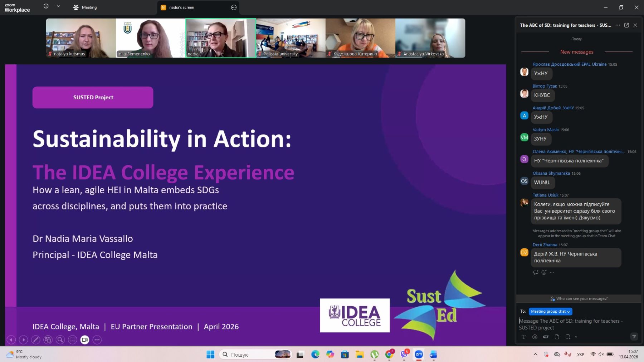The width and height of the screenshot is (644, 362).
Task: Switch to the Meeting tab
Action: tap(85, 7)
